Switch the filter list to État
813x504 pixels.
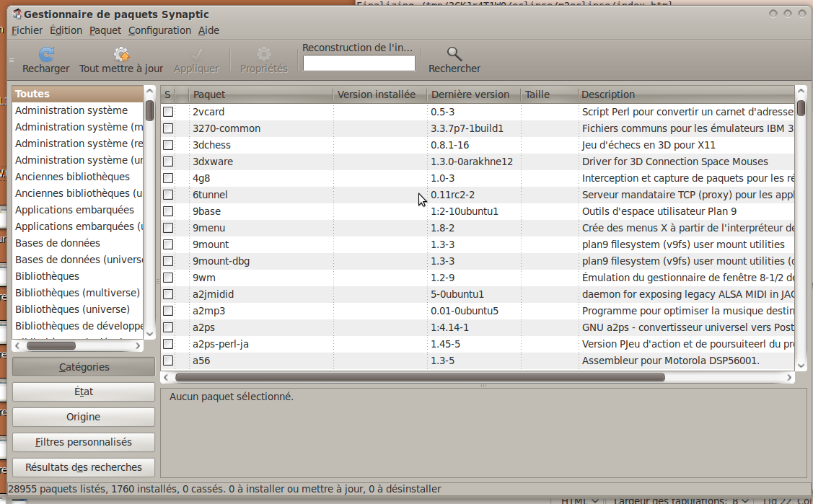(x=84, y=392)
